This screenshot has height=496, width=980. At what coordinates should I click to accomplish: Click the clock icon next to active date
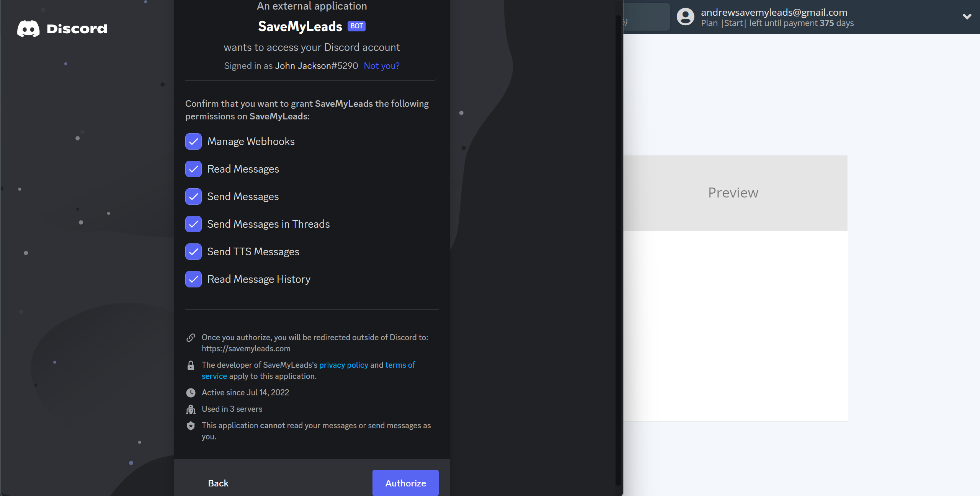(190, 392)
